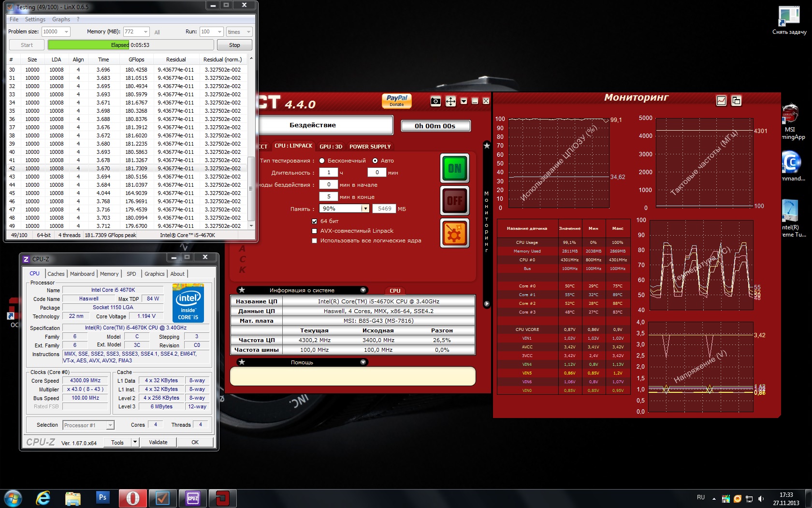Screen dimensions: 812x508
Task: Enable AVX-совместимый Linpack checkbox
Action: (x=315, y=231)
